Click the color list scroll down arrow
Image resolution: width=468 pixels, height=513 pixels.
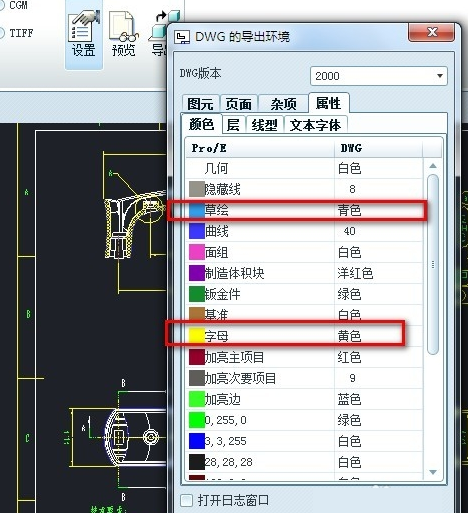pyautogui.click(x=433, y=472)
